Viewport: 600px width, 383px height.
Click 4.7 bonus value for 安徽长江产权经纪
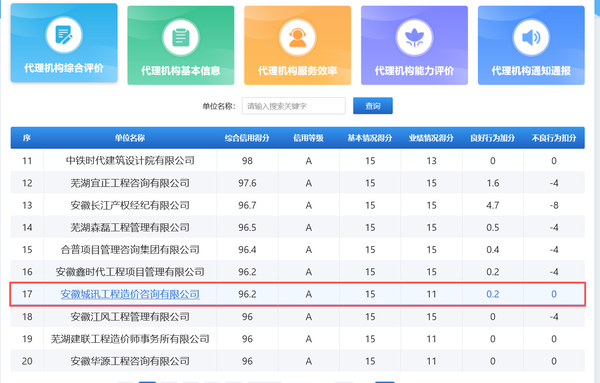492,205
